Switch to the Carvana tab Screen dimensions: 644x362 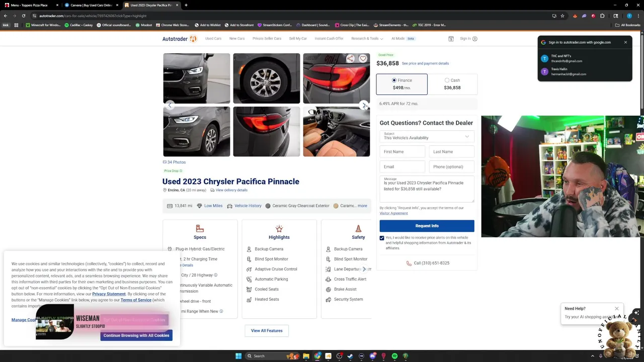click(91, 5)
